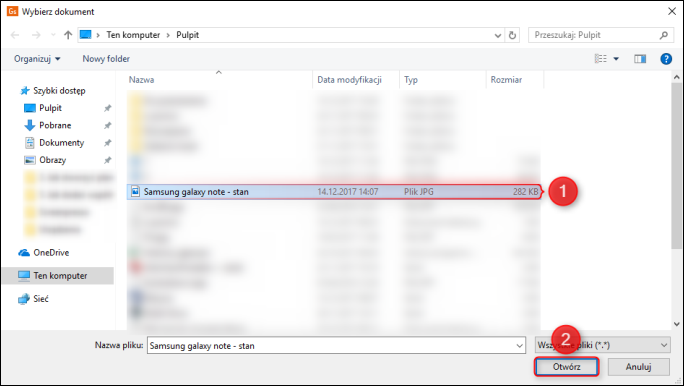684x386 pixels.
Task: Click the pin icon next to Obrazy
Action: [107, 161]
